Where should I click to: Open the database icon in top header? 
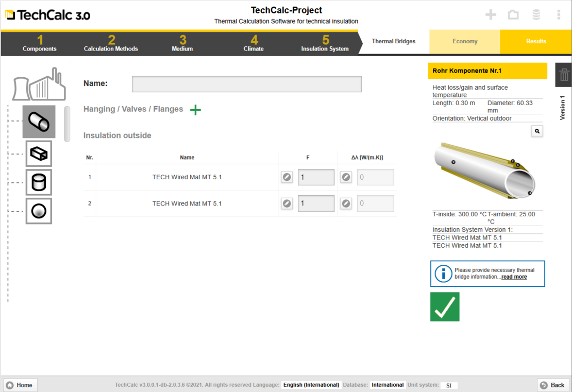536,14
